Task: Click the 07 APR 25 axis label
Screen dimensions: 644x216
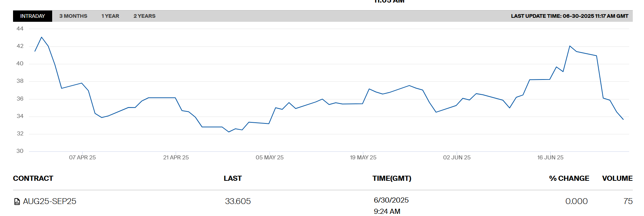Action: [82, 157]
